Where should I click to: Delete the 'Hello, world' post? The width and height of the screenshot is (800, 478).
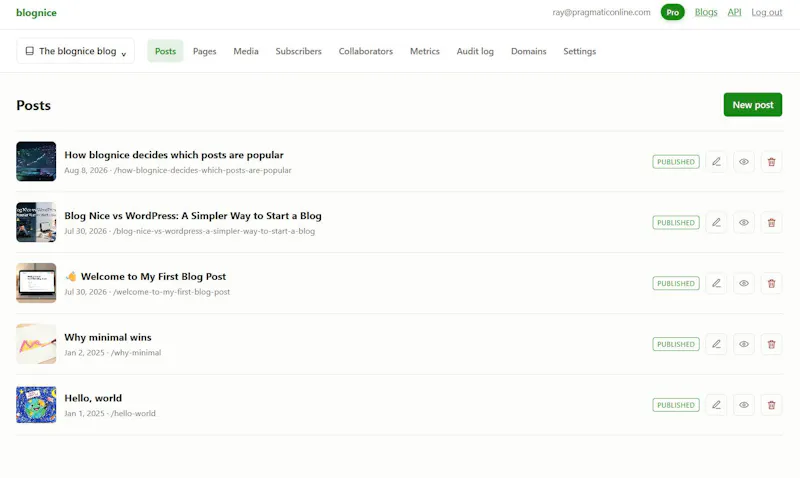[771, 405]
